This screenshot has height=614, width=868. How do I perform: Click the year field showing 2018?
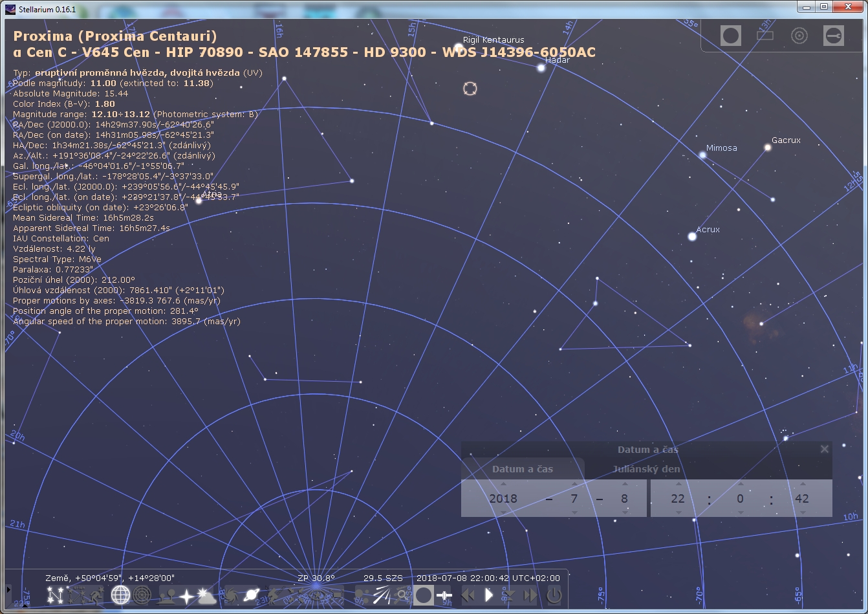pos(503,498)
